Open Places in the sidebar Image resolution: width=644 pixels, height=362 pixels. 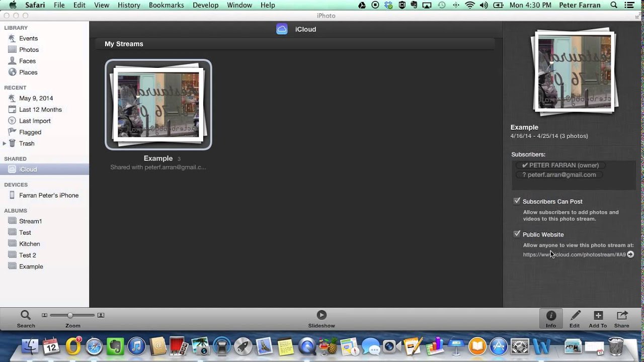[x=28, y=72]
